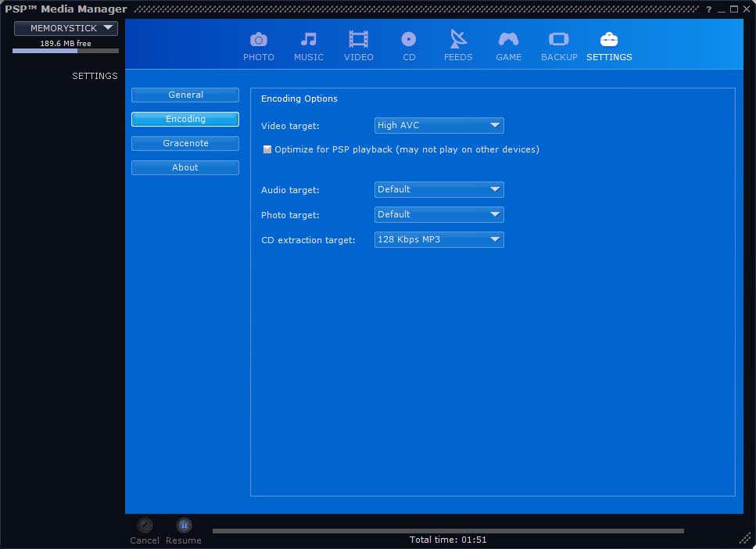This screenshot has height=549, width=756.
Task: Click the Resume pause icon
Action: [184, 525]
